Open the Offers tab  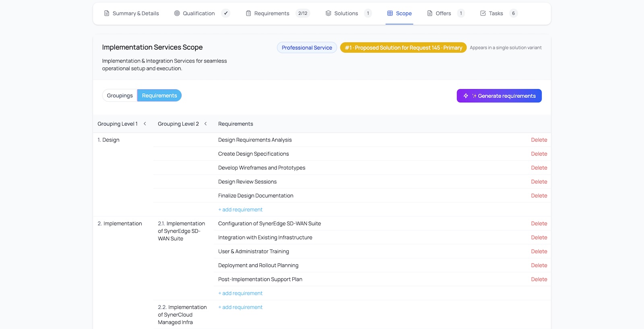[443, 13]
